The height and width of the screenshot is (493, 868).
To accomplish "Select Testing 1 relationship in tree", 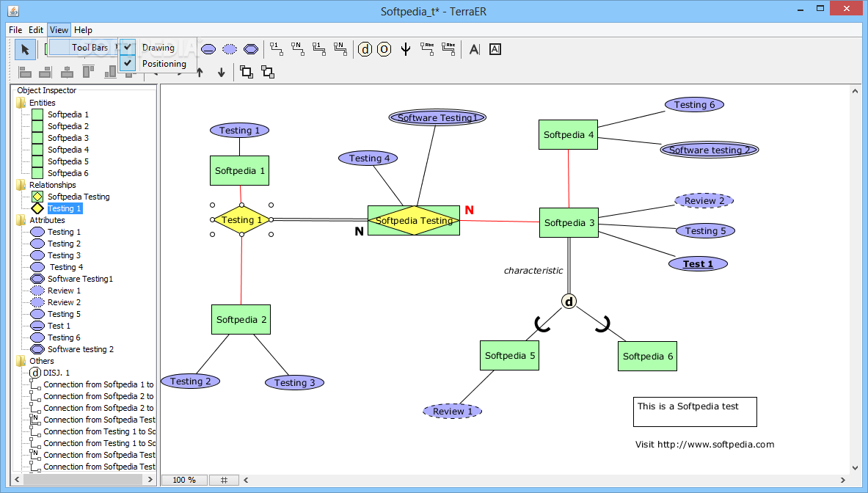I will click(65, 208).
